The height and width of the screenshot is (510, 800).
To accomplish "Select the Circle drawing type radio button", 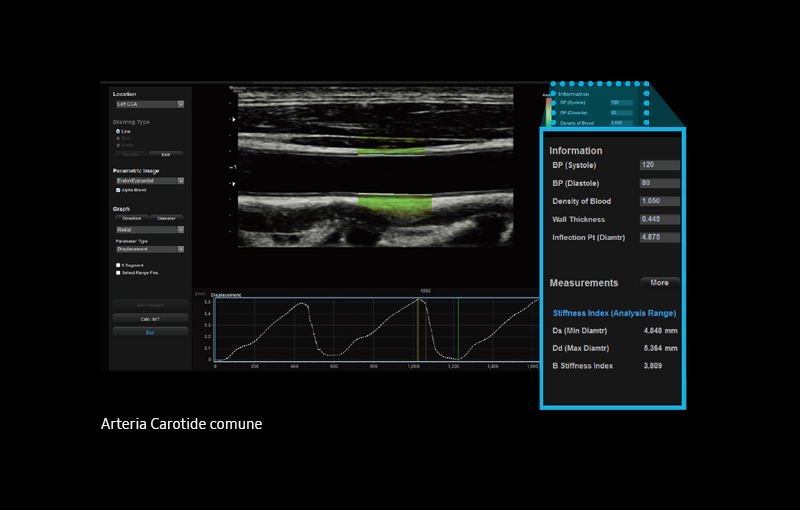I will pyautogui.click(x=118, y=145).
